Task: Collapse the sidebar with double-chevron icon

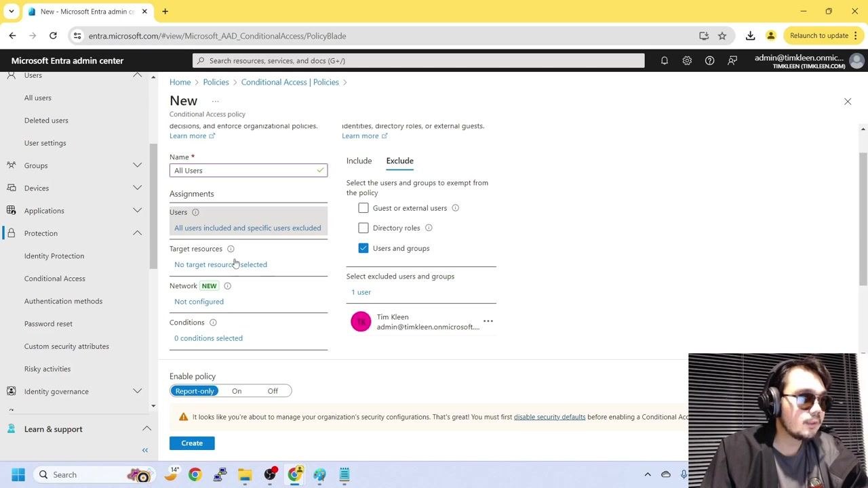Action: pyautogui.click(x=144, y=450)
